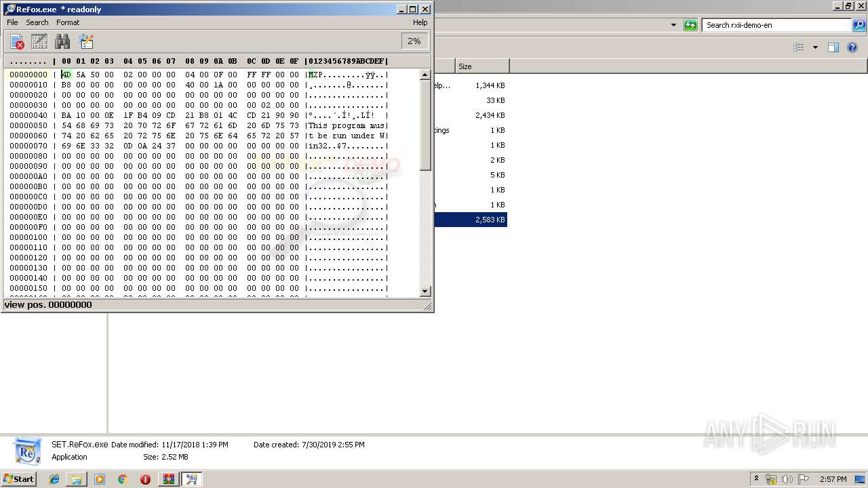The height and width of the screenshot is (488, 868).
Task: Maximize the ReFox.exe hex viewer window
Action: [x=413, y=9]
